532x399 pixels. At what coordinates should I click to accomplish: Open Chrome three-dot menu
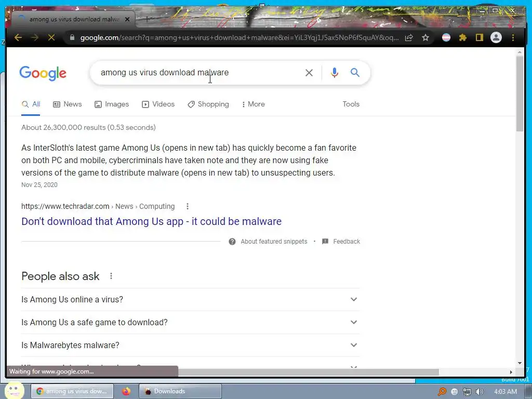click(513, 37)
